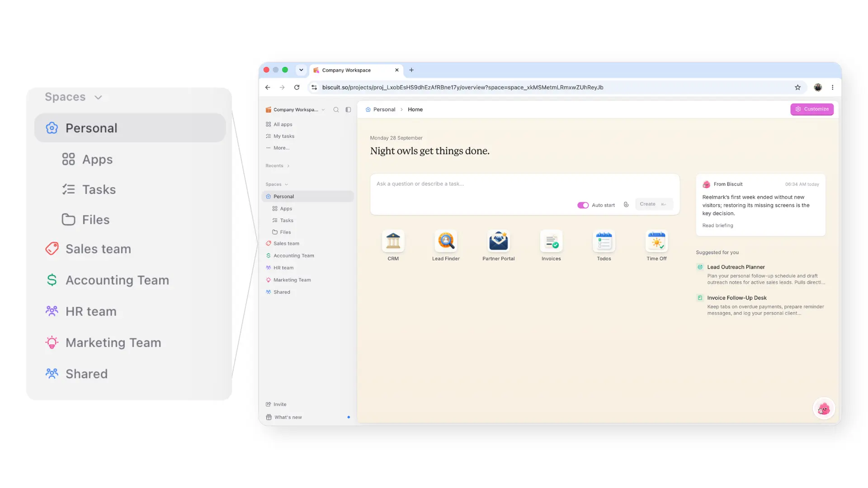868x488 pixels.
Task: Open the Partner Portal app icon
Action: pyautogui.click(x=498, y=241)
